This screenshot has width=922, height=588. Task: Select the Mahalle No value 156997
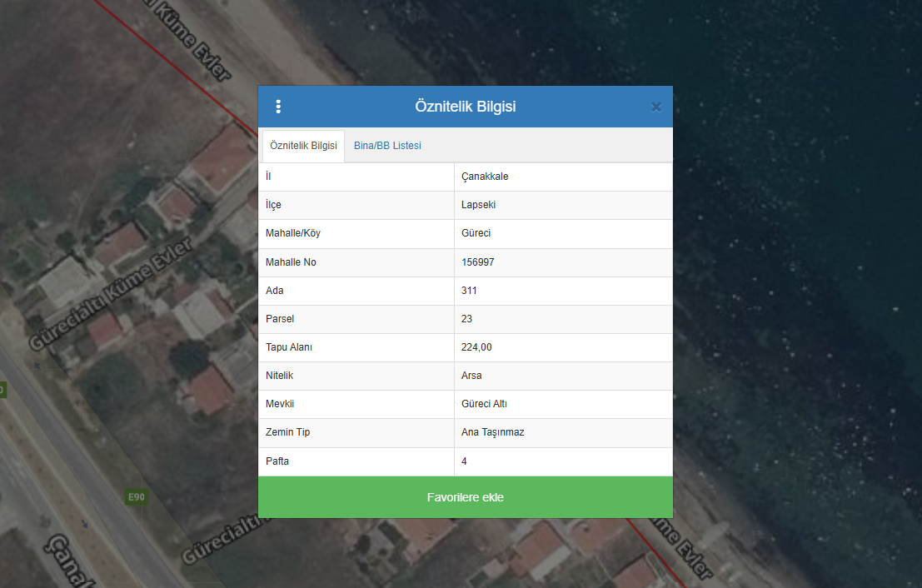tap(478, 262)
